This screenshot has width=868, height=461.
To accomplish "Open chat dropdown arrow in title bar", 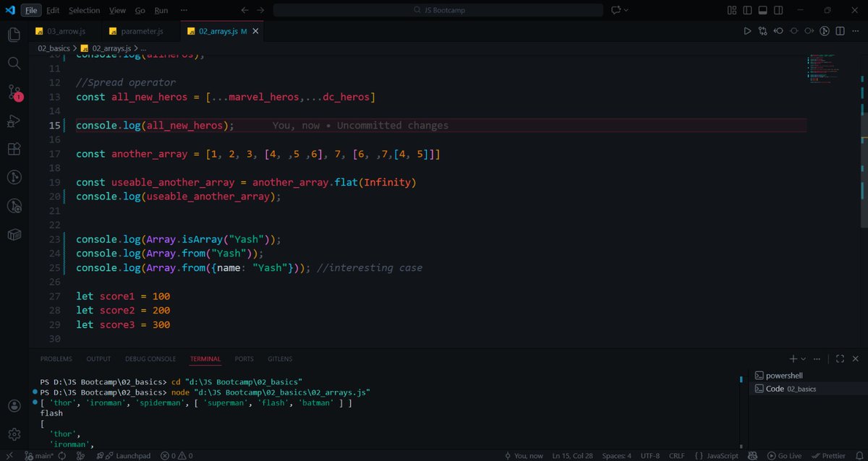I will tap(626, 10).
